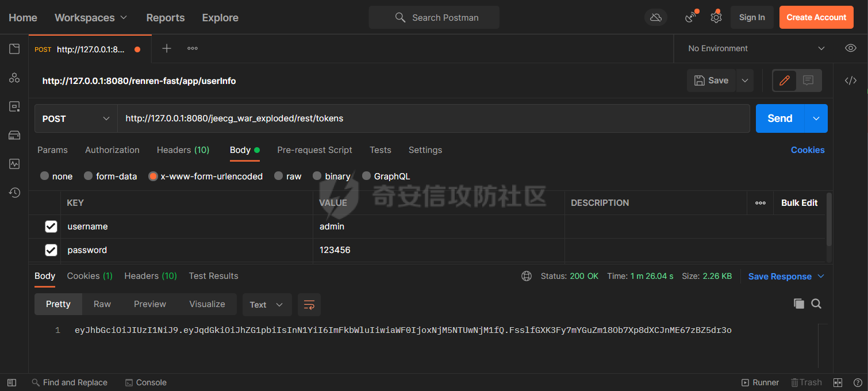Open the help icon in status bar
The image size is (868, 391).
858,382
